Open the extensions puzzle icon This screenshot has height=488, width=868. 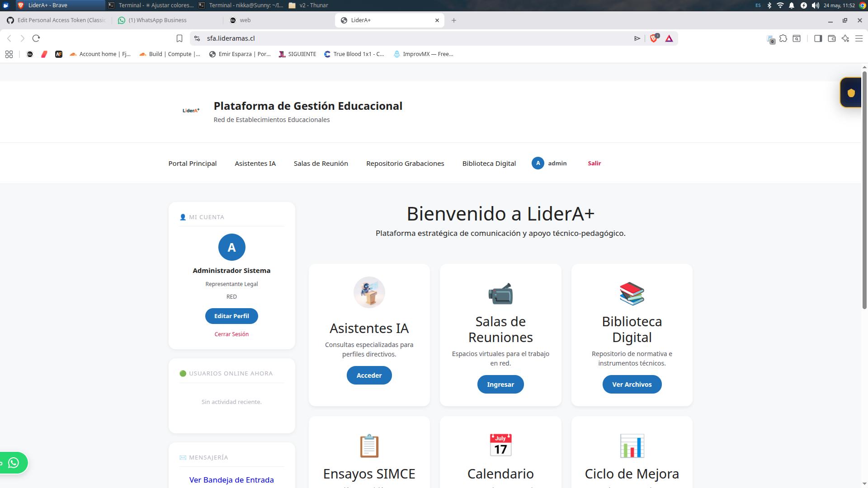[783, 38]
